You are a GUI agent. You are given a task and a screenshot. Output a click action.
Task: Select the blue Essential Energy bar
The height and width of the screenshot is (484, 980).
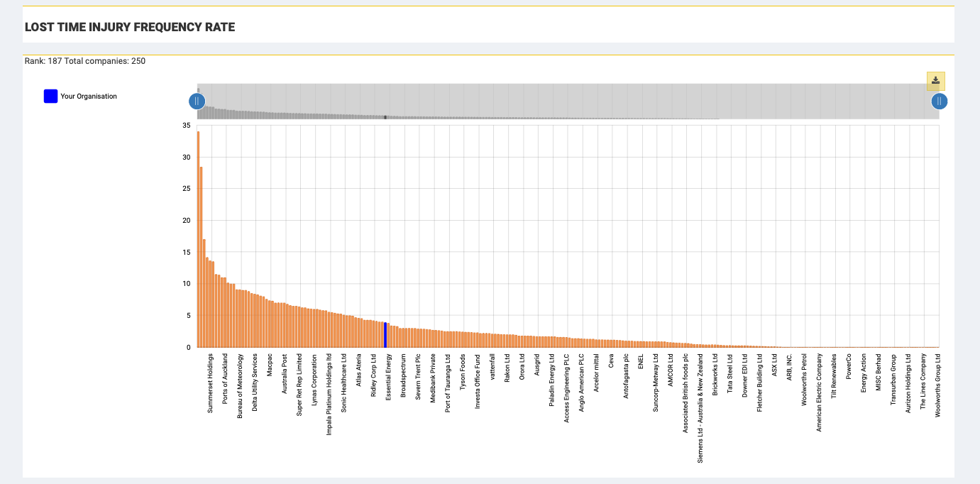pyautogui.click(x=385, y=332)
